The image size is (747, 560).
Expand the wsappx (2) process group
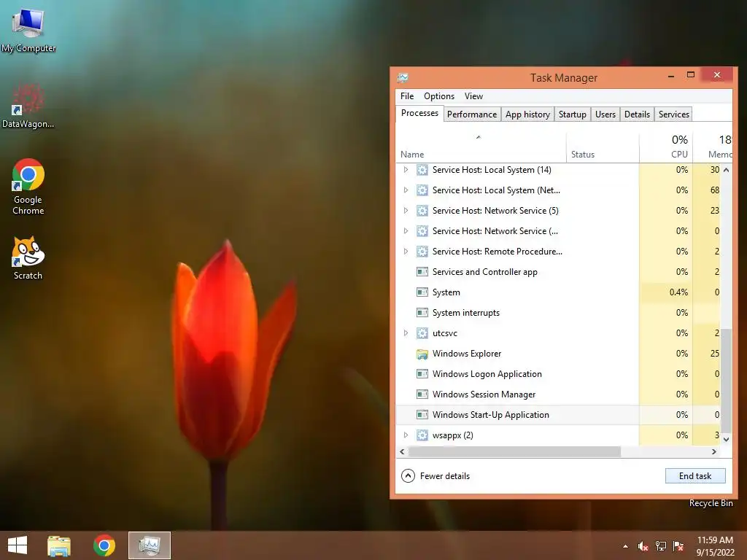pos(406,435)
